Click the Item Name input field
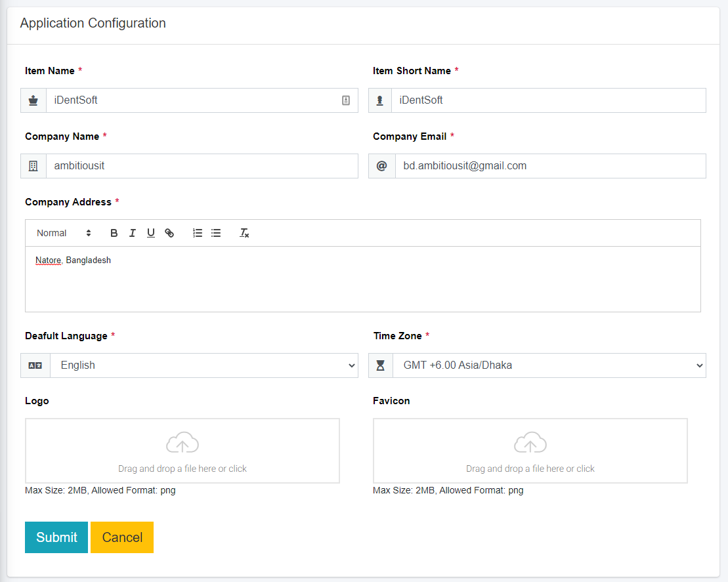 coord(190,100)
